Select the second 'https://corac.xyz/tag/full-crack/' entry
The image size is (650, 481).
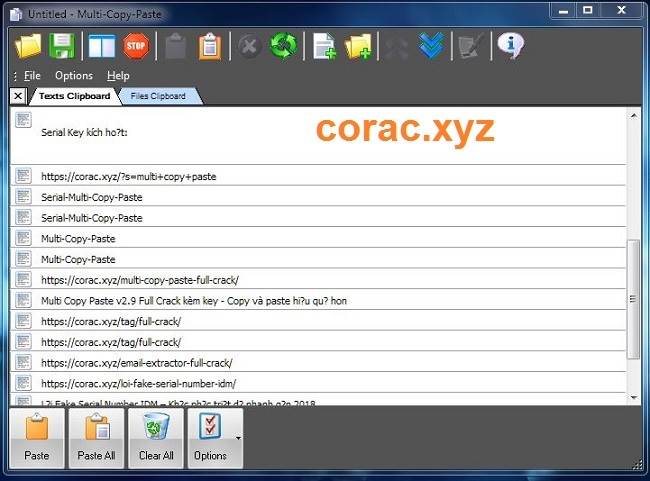(318, 342)
